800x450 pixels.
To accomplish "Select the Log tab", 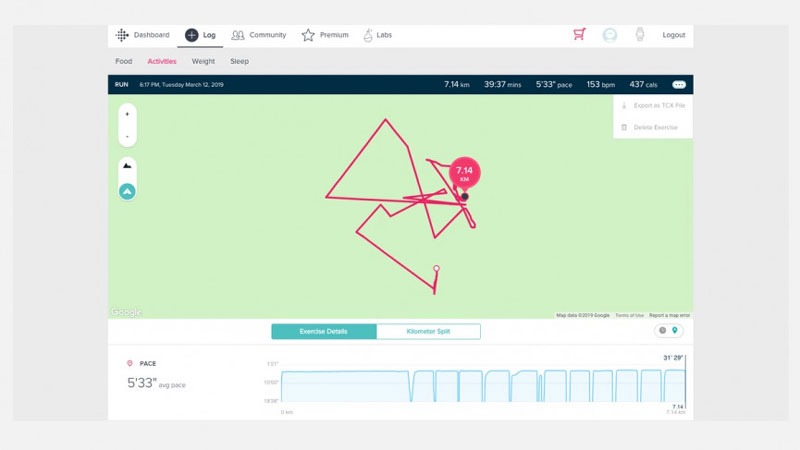I will pos(200,35).
